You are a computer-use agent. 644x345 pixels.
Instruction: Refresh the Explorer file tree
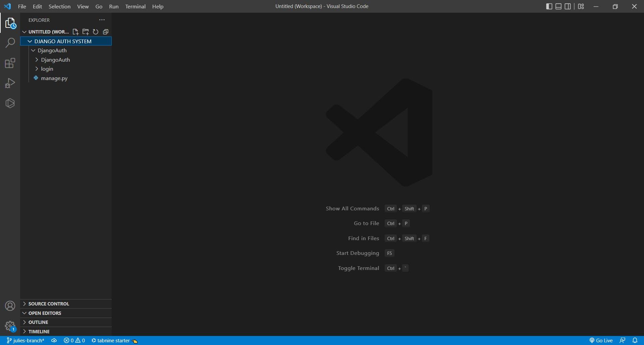(x=96, y=32)
